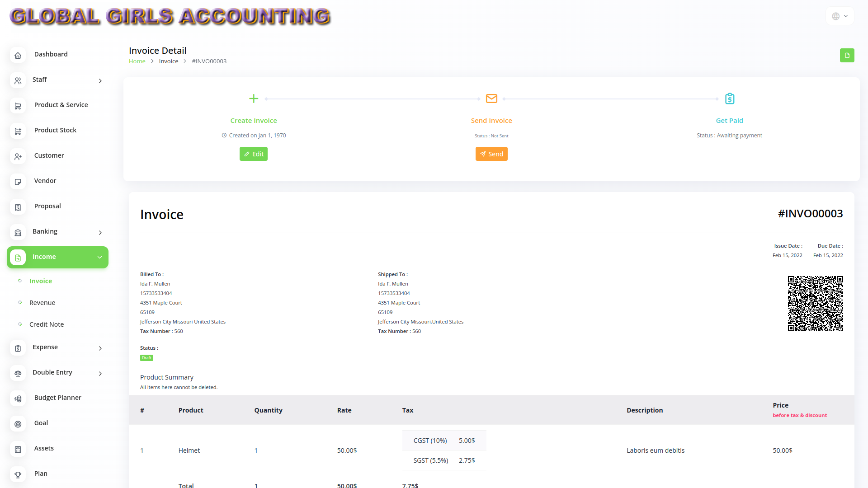Click the Plan trophy icon

(x=18, y=475)
